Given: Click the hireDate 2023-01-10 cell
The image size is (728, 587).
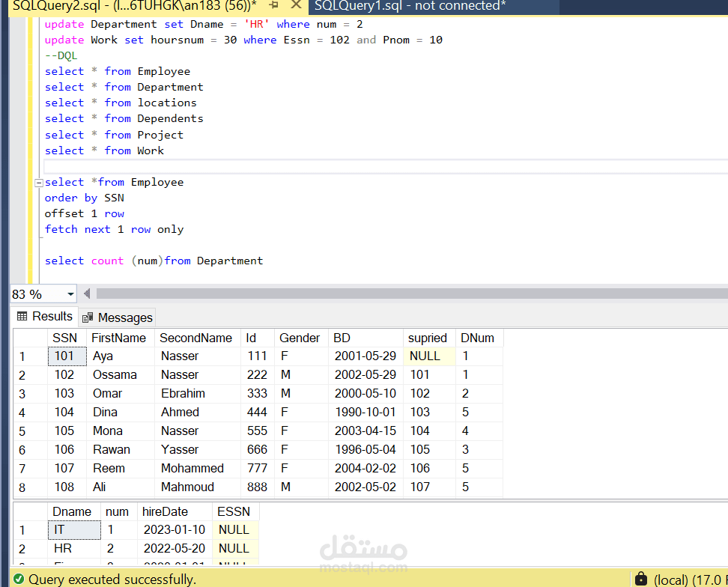Looking at the screenshot, I should tap(175, 530).
